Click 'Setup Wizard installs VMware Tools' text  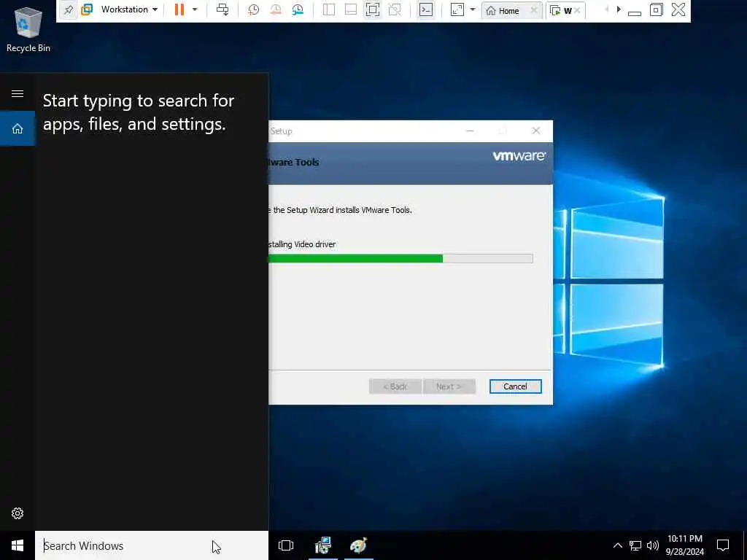349,210
